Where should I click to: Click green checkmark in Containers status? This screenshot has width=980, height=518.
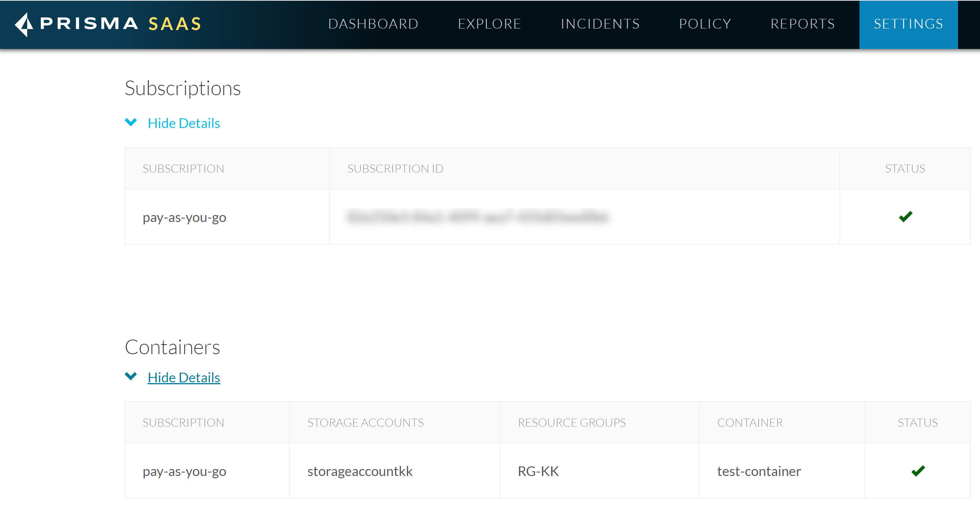[918, 471]
